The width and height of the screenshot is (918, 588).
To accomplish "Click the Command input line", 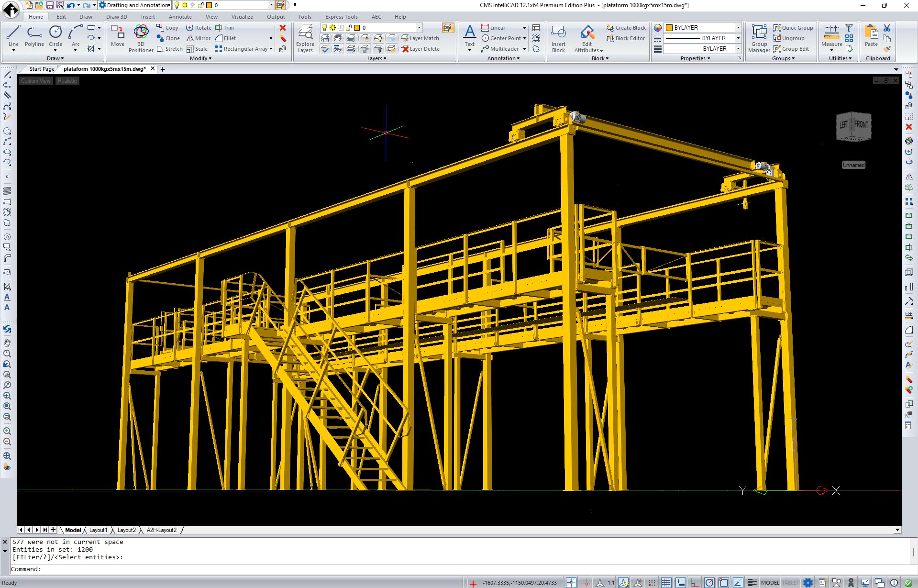I will (x=459, y=569).
